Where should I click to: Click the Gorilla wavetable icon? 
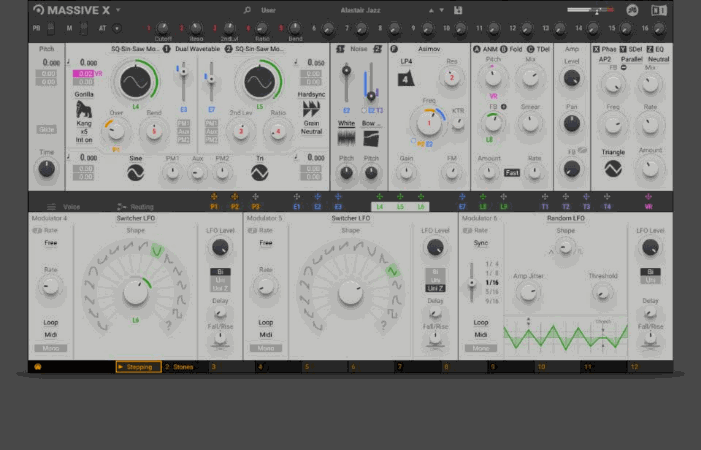click(x=85, y=110)
